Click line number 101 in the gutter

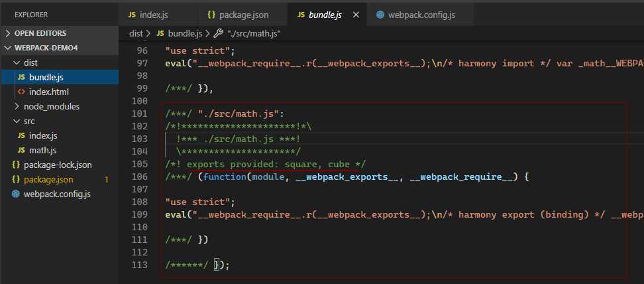(x=140, y=113)
